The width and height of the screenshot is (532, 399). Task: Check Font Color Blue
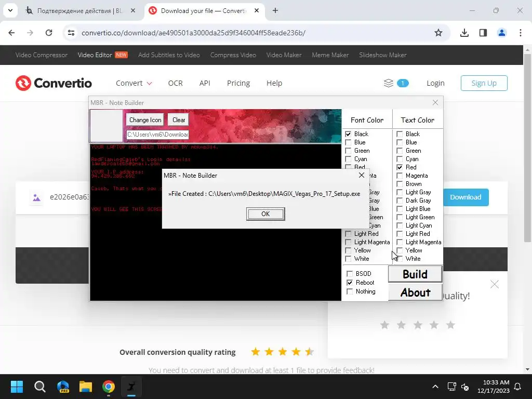348,142
